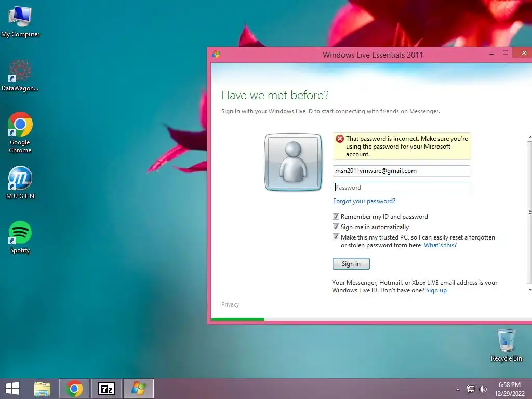The image size is (532, 399).
Task: Click the vertical scrollbar in sign-in window
Action: tap(529, 212)
